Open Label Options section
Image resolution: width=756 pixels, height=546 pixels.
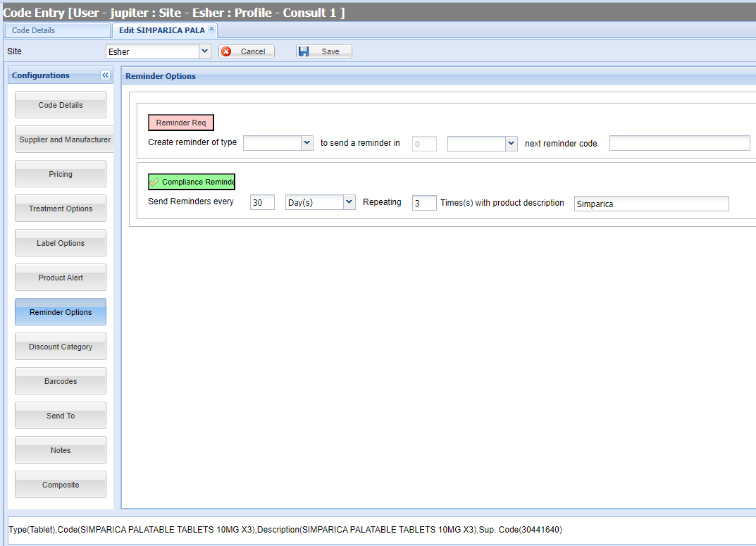pos(61,243)
